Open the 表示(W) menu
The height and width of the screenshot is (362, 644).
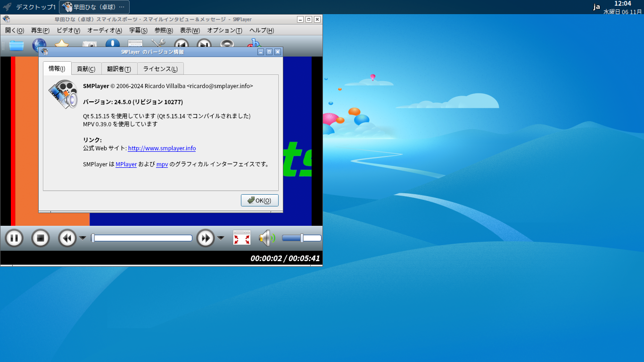click(x=190, y=31)
